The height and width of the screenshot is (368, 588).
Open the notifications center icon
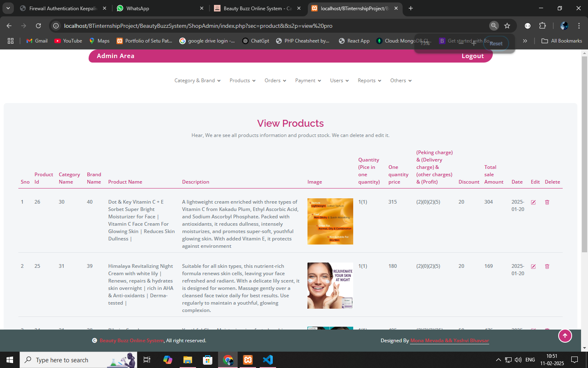click(x=575, y=360)
